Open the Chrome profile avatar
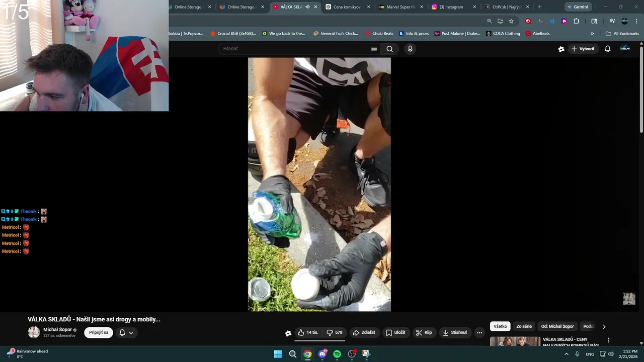This screenshot has width=644, height=362. 624,21
